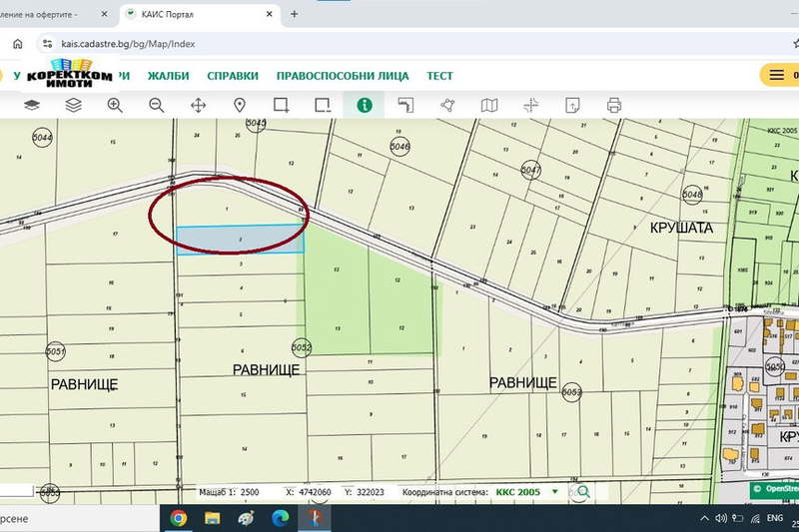
Task: Click the browser home button
Action: [x=17, y=44]
